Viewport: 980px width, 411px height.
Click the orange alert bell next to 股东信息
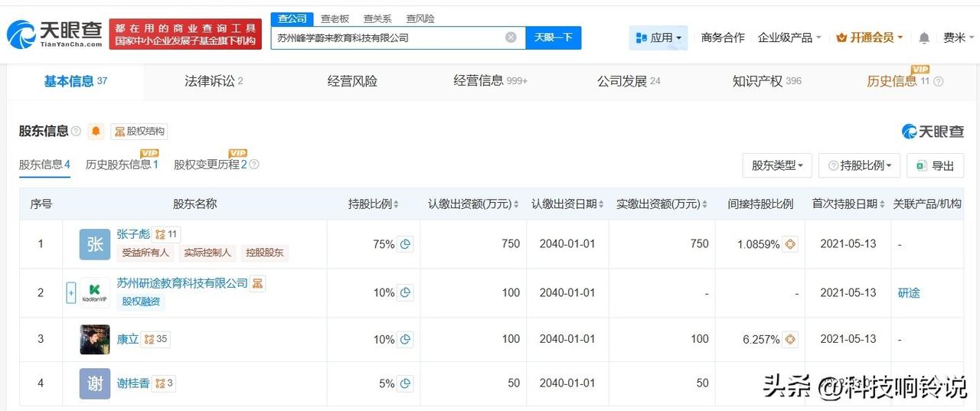[x=96, y=132]
